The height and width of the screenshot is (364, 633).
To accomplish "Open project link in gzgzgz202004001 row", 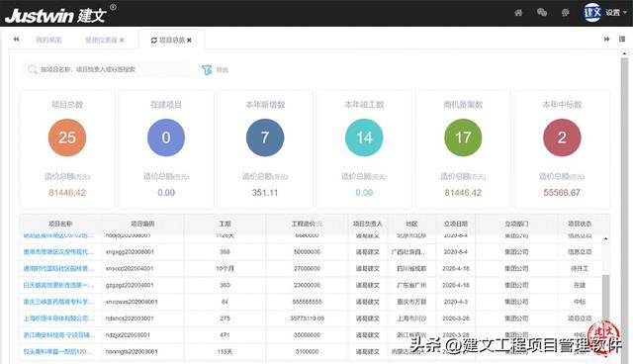I will tap(58, 285).
